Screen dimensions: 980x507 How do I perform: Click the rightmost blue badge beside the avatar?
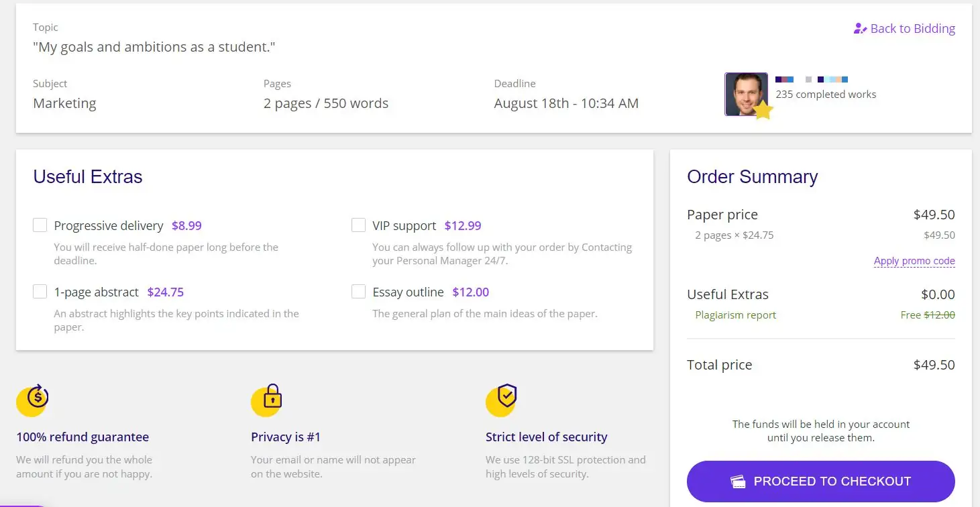[845, 79]
